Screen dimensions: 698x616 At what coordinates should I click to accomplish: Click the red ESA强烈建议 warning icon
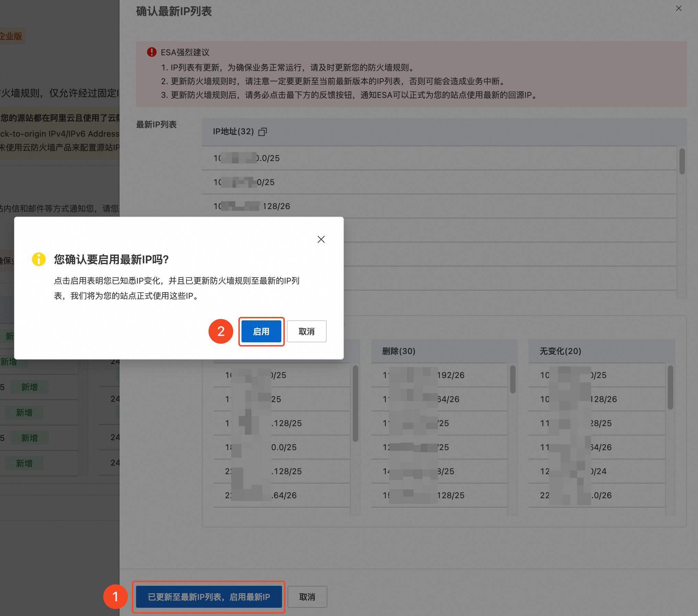click(x=151, y=52)
